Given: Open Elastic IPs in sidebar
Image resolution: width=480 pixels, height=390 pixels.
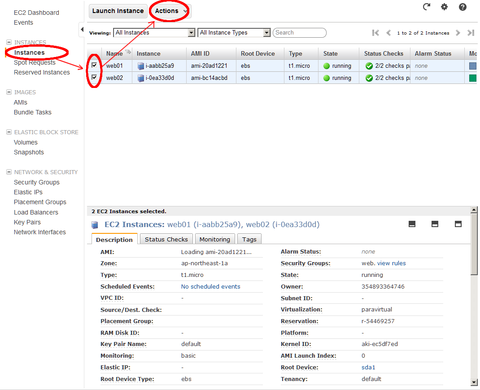Looking at the screenshot, I should click(x=28, y=192).
